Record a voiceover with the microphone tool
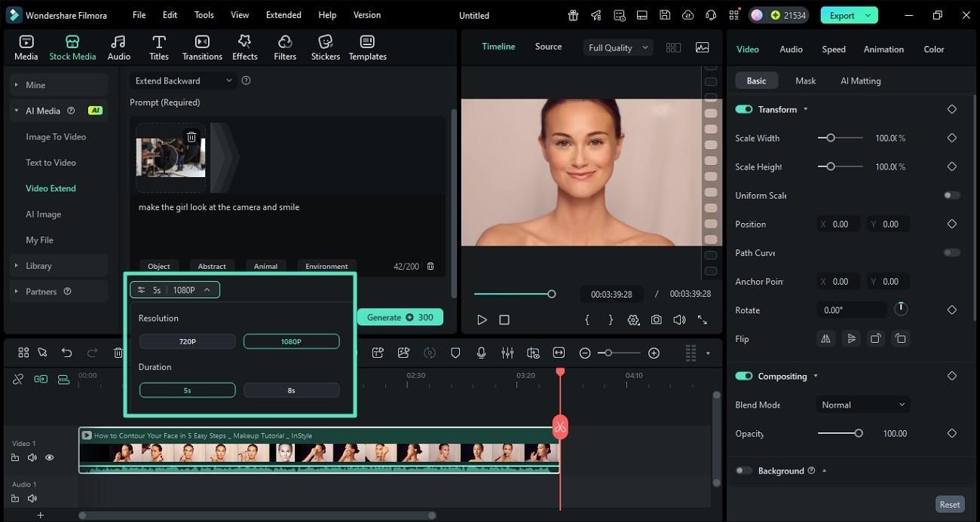 [x=481, y=353]
